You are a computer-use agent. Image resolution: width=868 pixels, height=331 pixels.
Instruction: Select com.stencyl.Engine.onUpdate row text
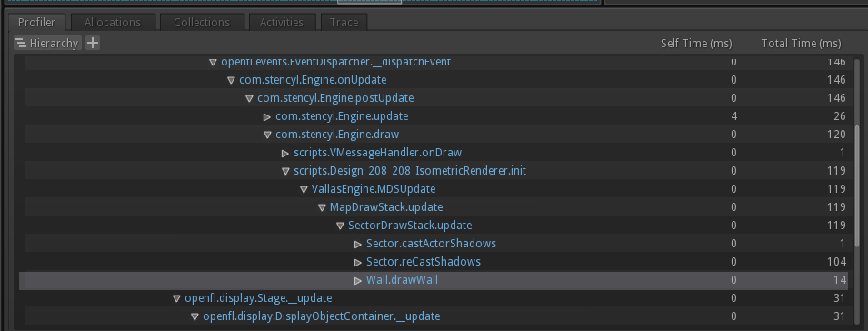[313, 80]
